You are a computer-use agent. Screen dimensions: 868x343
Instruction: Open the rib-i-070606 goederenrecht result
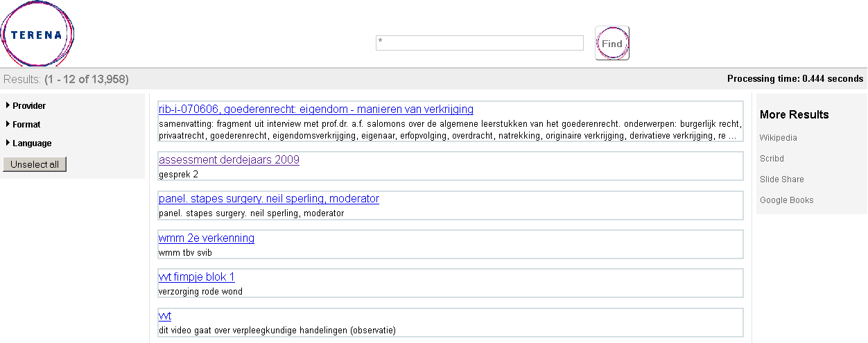coord(315,109)
